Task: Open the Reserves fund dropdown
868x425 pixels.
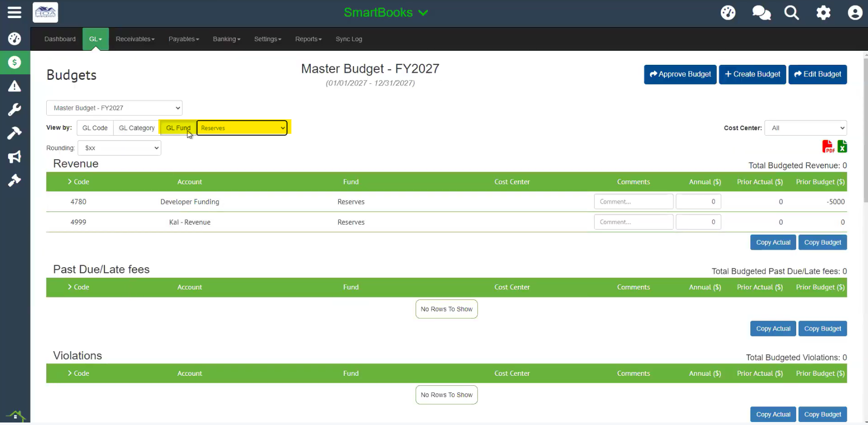Action: click(242, 128)
